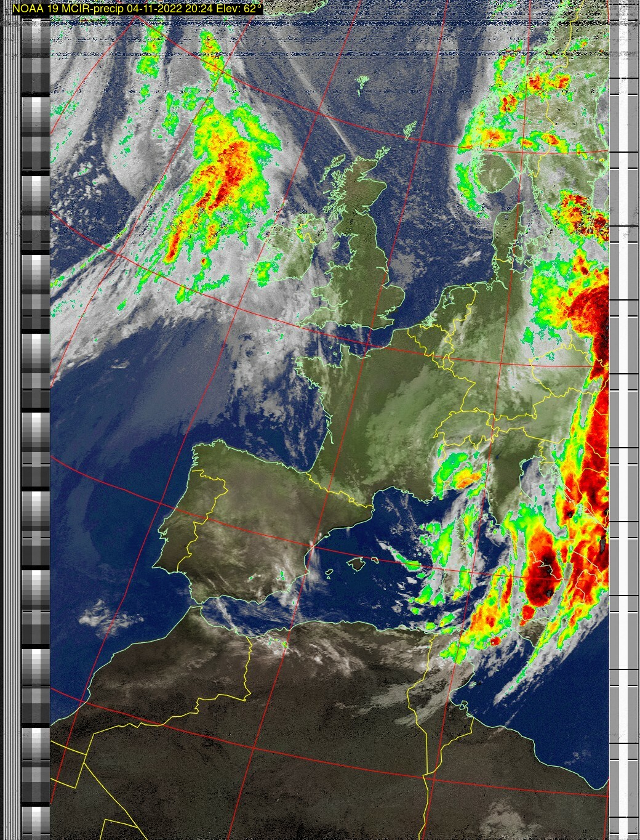Click the right white sync strip

click(624, 431)
